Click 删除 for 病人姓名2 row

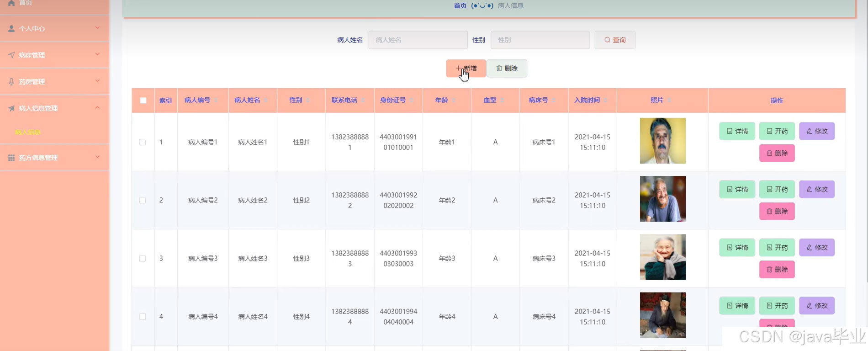(777, 211)
